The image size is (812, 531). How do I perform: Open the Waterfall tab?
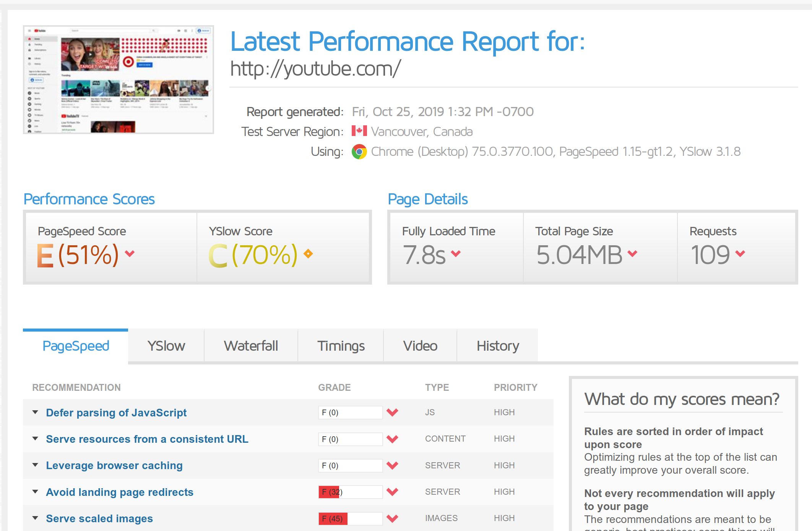251,346
